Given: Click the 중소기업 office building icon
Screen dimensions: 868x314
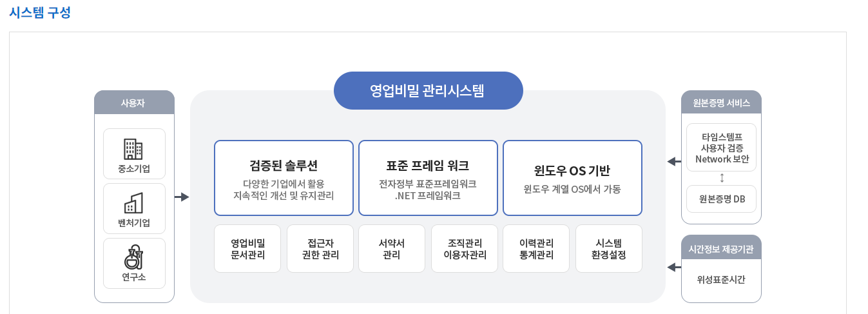Looking at the screenshot, I should (133, 149).
